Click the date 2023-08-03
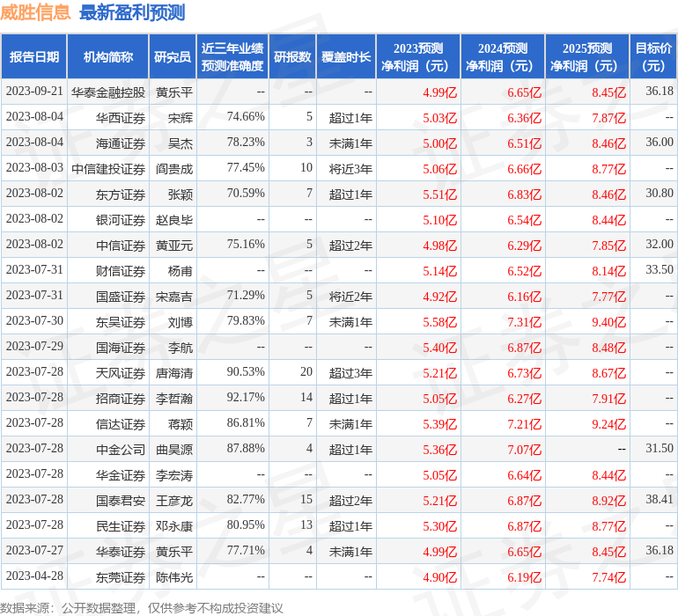 [34, 168]
